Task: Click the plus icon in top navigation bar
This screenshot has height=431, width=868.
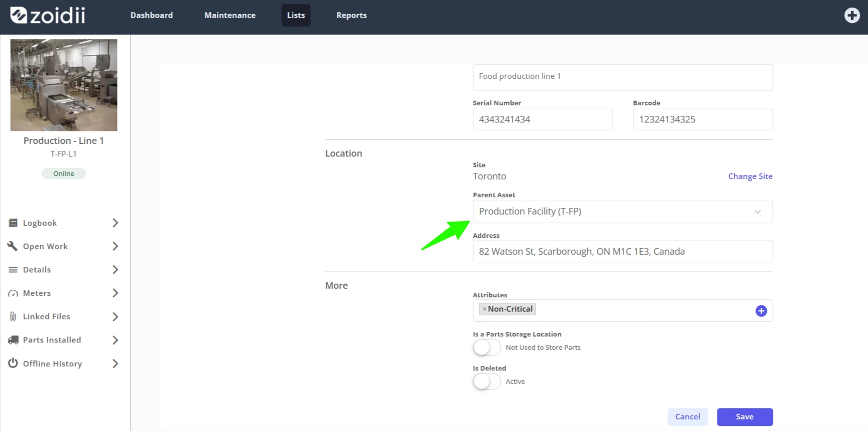Action: (852, 15)
